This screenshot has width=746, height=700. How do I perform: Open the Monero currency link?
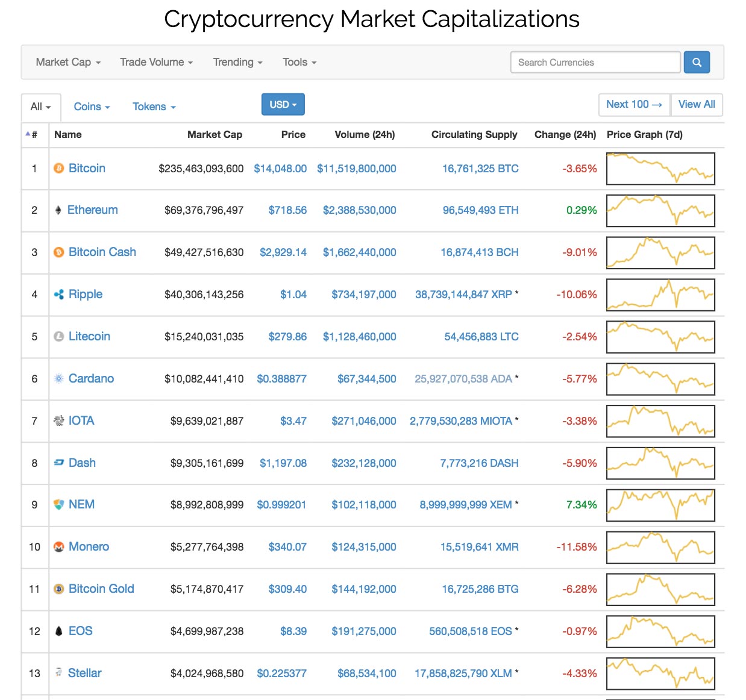(x=89, y=546)
